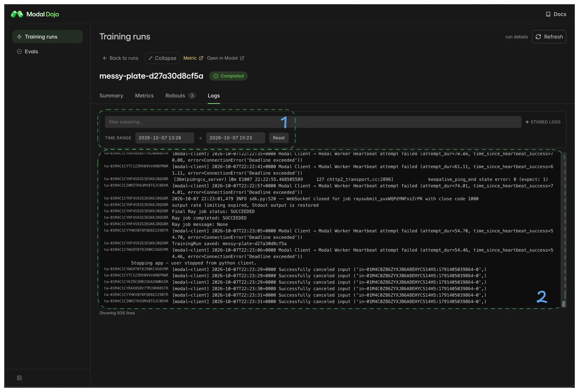Image resolution: width=579 pixels, height=392 pixels.
Task: Open the Rollouts tab
Action: 180,96
